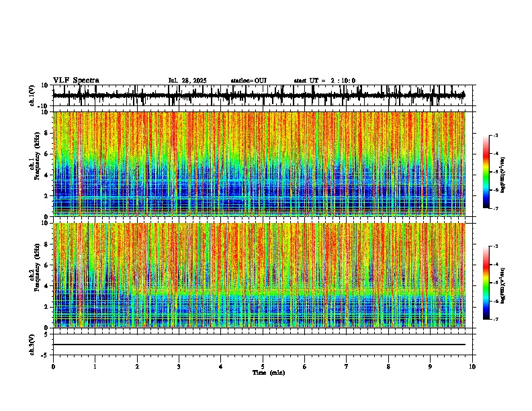Click the "station=OUJ" header label
This screenshot has height=411, width=532.
point(249,81)
